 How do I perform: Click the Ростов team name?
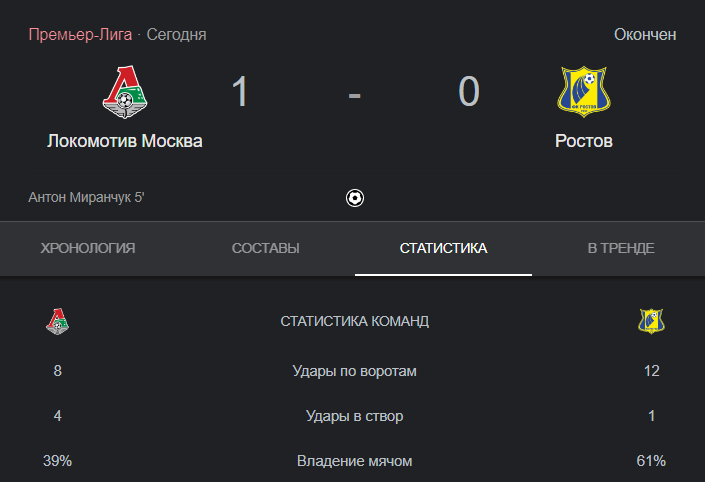click(x=584, y=141)
